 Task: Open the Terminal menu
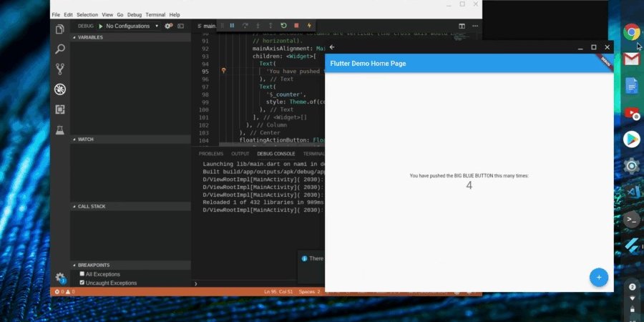point(155,15)
